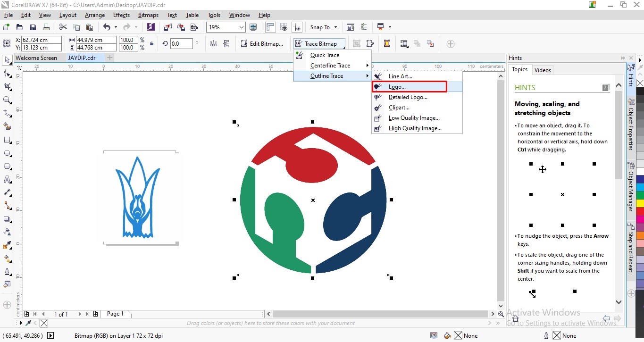Select the Color Eyedropper tool
Image resolution: width=644 pixels, height=342 pixels.
coord(7,245)
